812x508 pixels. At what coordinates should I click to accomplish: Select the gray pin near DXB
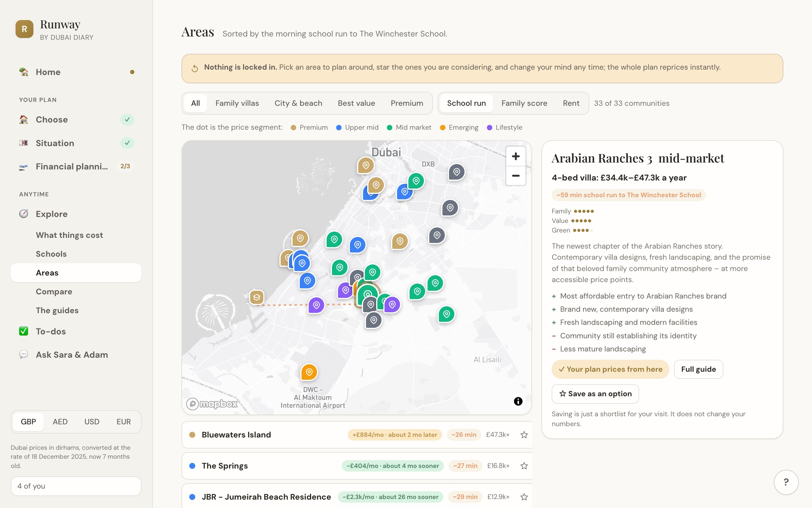click(457, 172)
